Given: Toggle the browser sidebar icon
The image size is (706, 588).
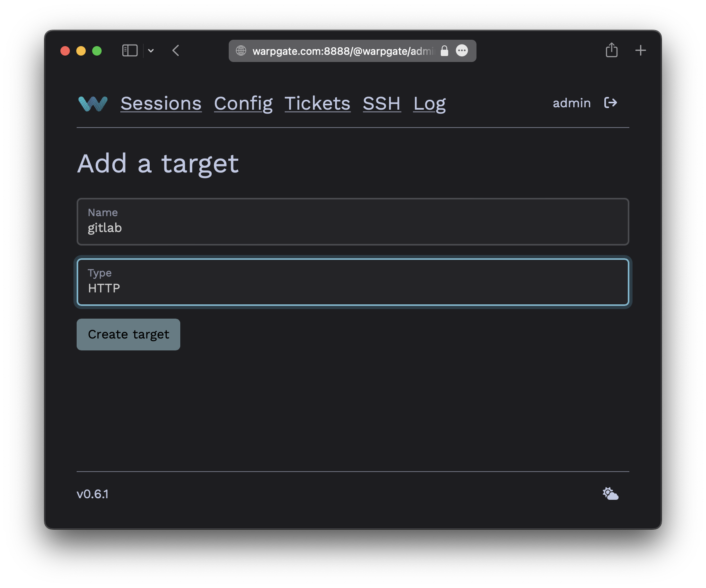Looking at the screenshot, I should point(130,50).
